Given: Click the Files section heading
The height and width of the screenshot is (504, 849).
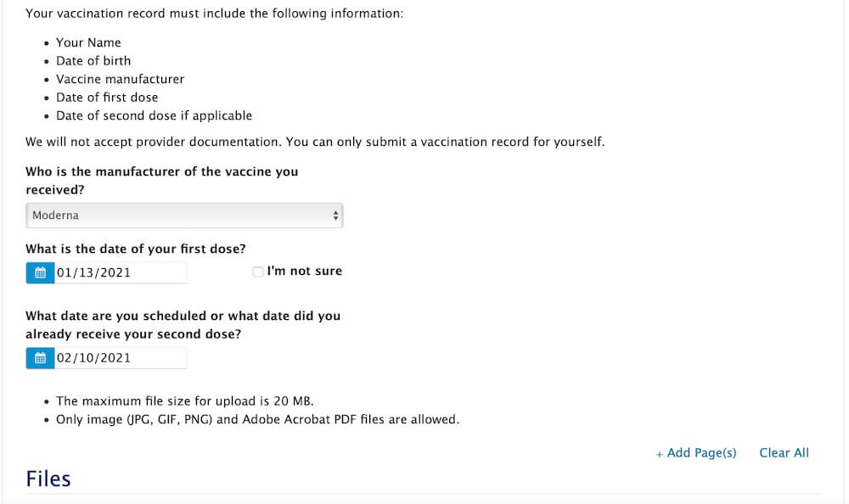Looking at the screenshot, I should (48, 479).
